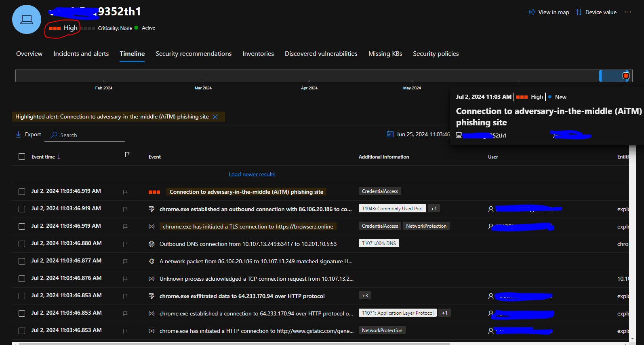Open Device value setting
Image resolution: width=644 pixels, height=345 pixels.
coord(596,12)
